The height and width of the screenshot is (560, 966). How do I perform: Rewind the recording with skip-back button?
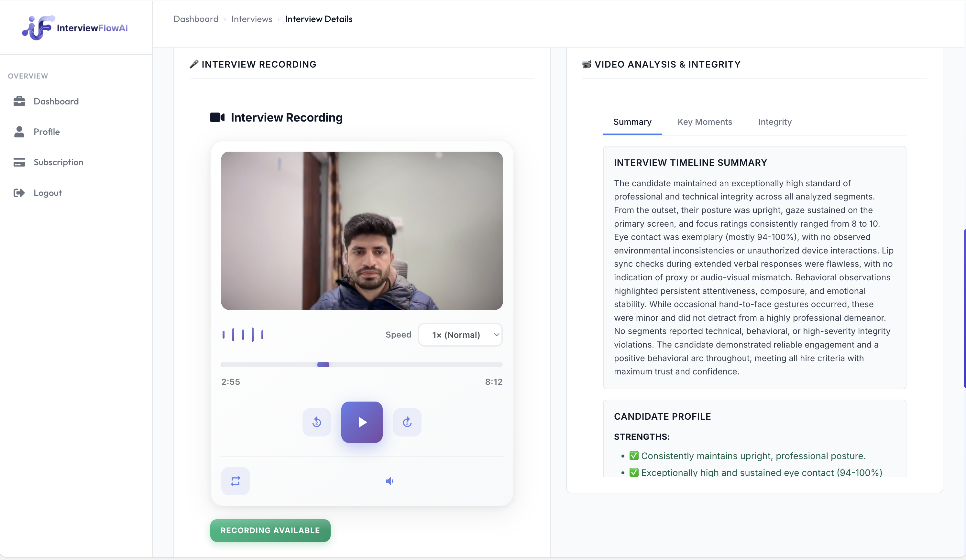click(316, 422)
